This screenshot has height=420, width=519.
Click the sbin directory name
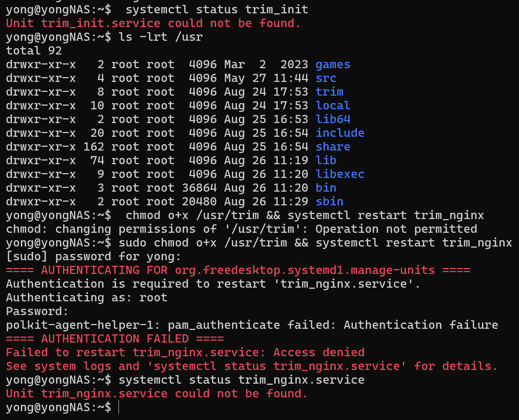click(329, 202)
